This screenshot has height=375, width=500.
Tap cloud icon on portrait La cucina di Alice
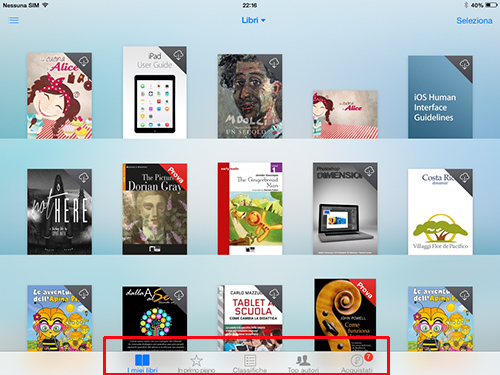(84, 61)
